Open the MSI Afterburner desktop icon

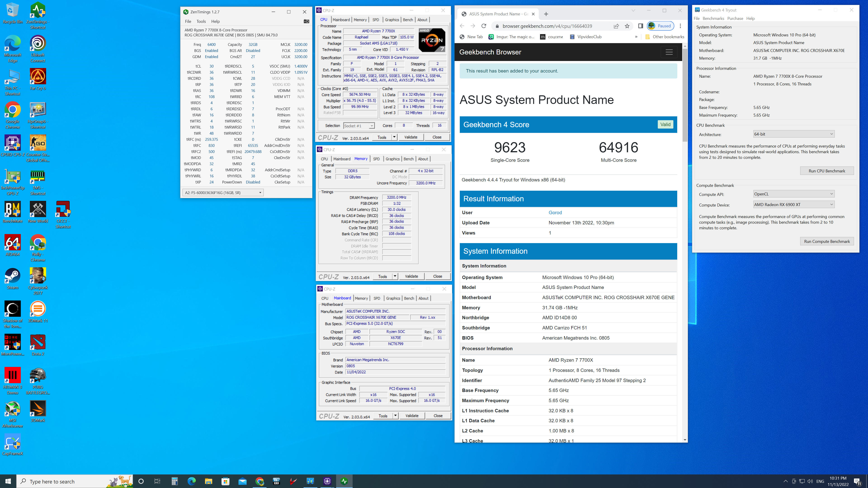click(x=12, y=414)
